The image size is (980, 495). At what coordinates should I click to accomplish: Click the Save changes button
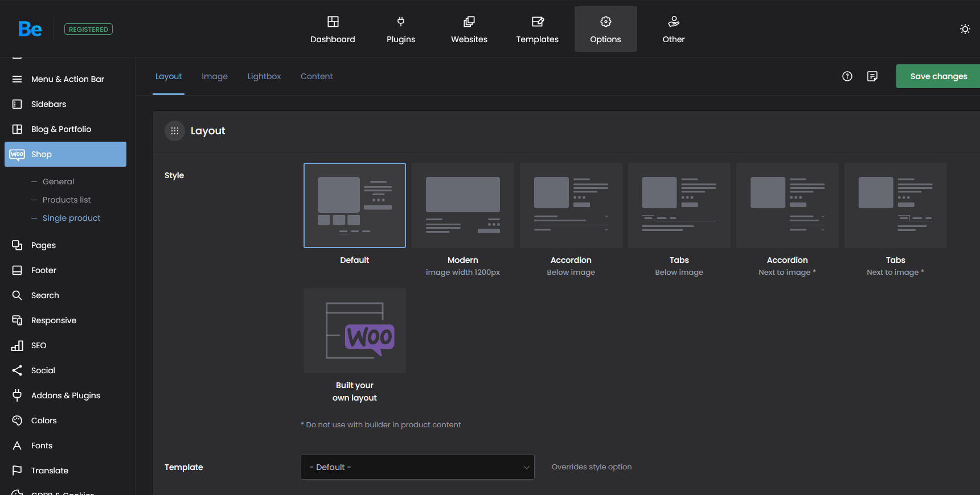(938, 76)
